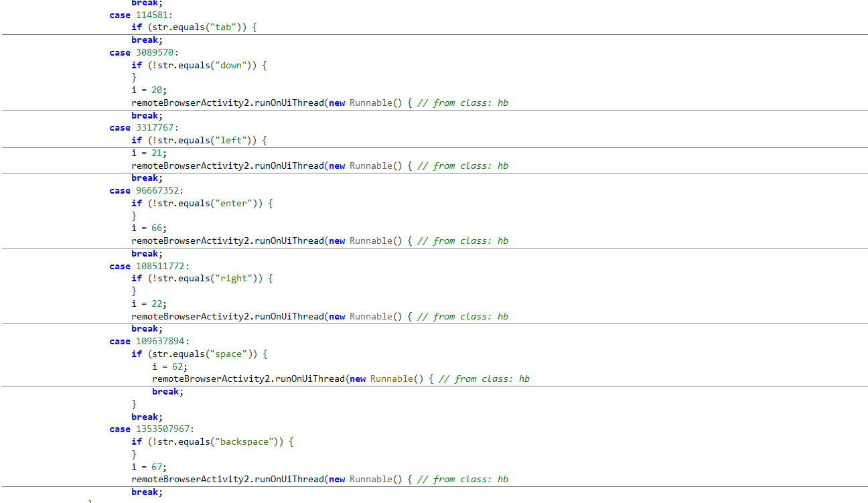Click the assignment i = 22

tap(149, 303)
